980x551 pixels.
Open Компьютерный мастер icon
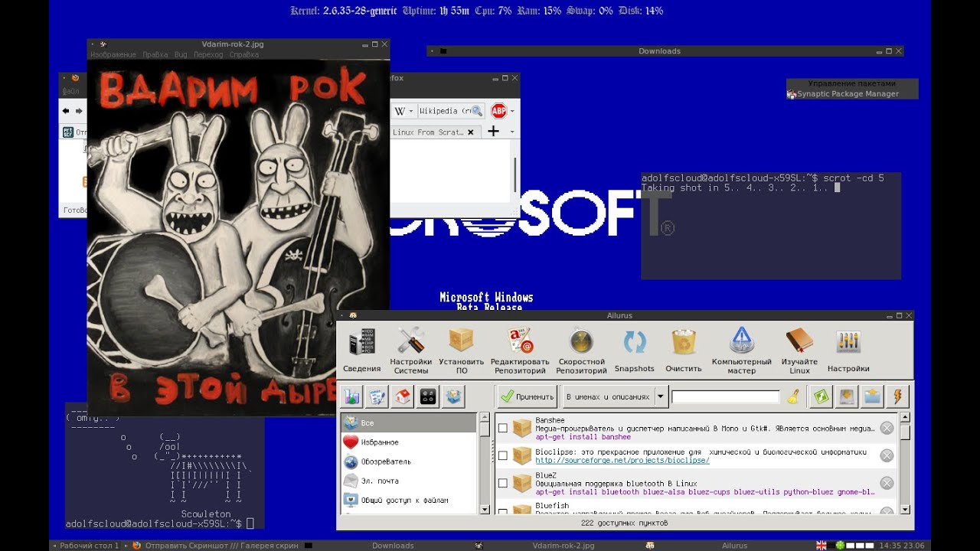pos(741,350)
